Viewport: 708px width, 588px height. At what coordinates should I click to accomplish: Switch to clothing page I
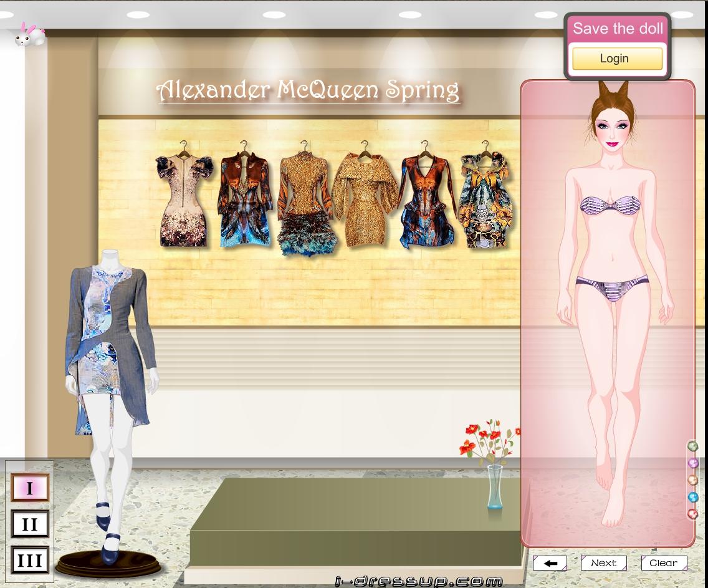pyautogui.click(x=29, y=488)
